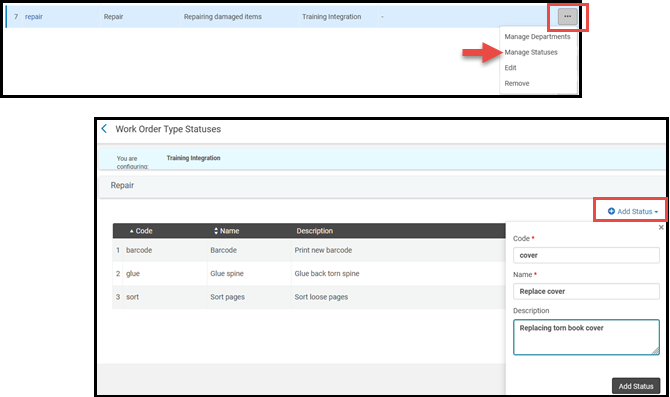Viewport: 670px width, 397px height.
Task: Select the barcode status row
Action: click(309, 250)
